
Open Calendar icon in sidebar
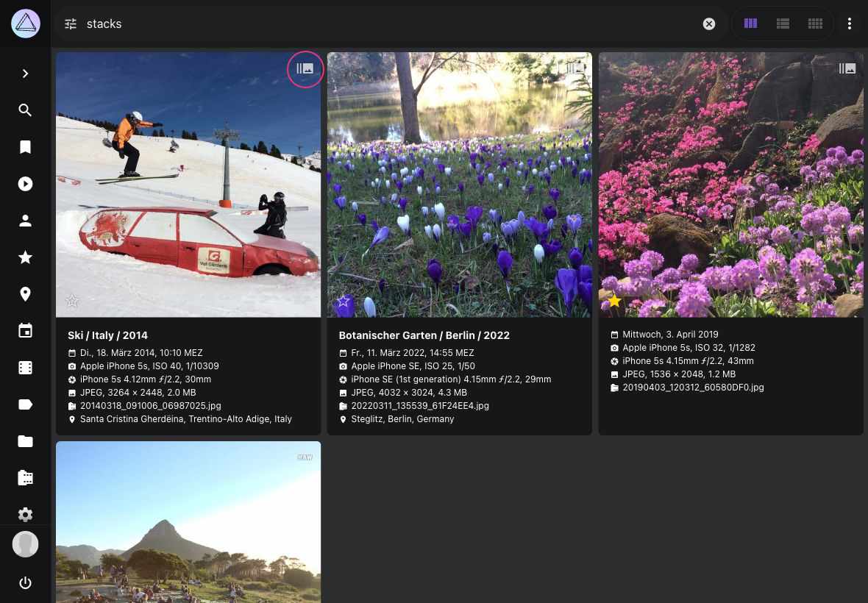click(x=26, y=331)
